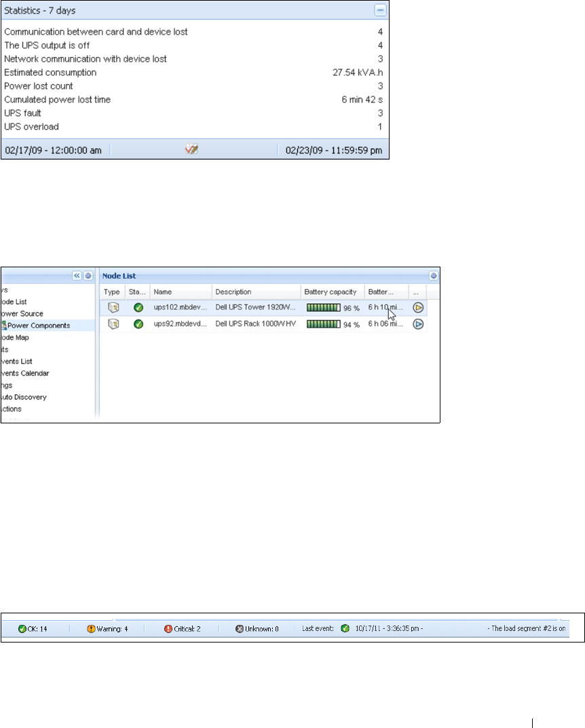The image size is (585, 728).
Task: Collapse the left navigation pane with double-arrow
Action: [77, 275]
